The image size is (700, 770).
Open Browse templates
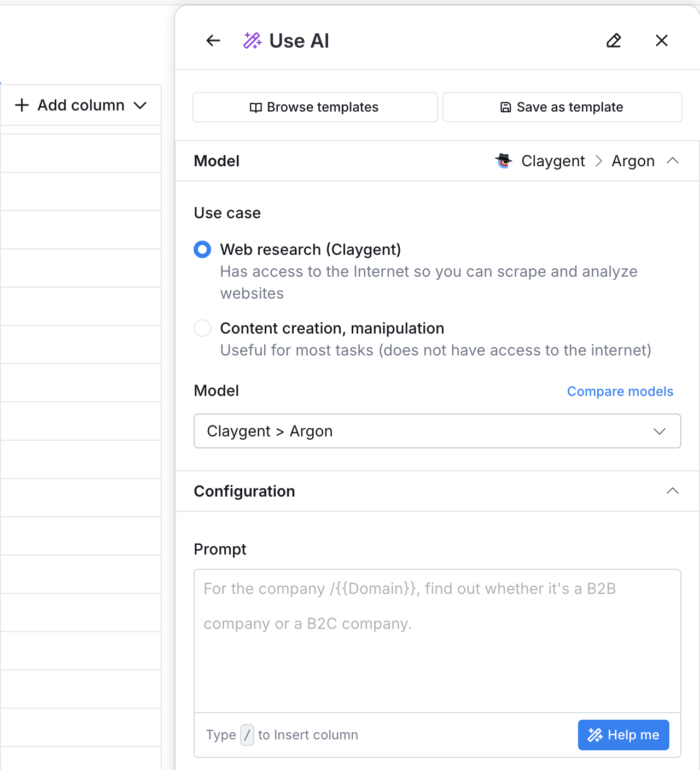315,107
